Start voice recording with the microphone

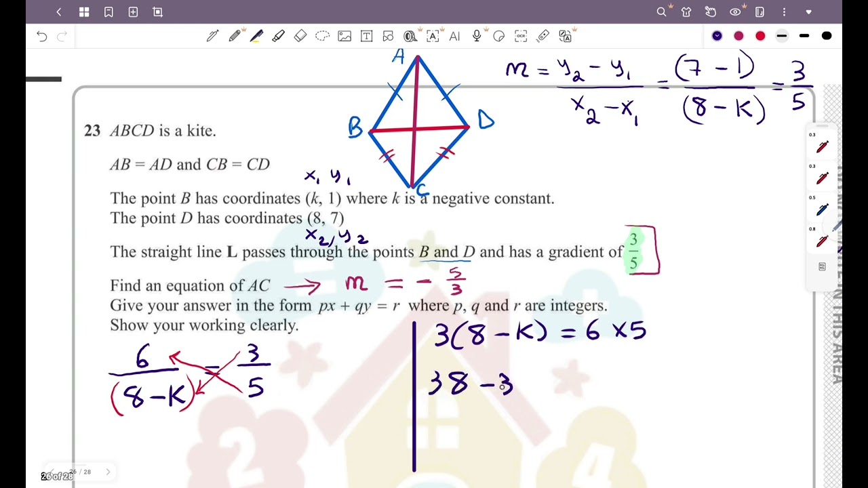(477, 36)
